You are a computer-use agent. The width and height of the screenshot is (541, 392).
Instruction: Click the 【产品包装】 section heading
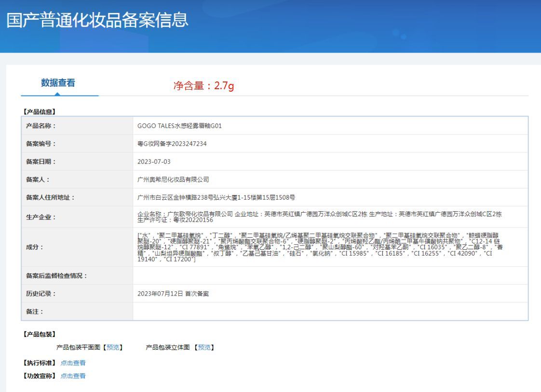coord(40,334)
